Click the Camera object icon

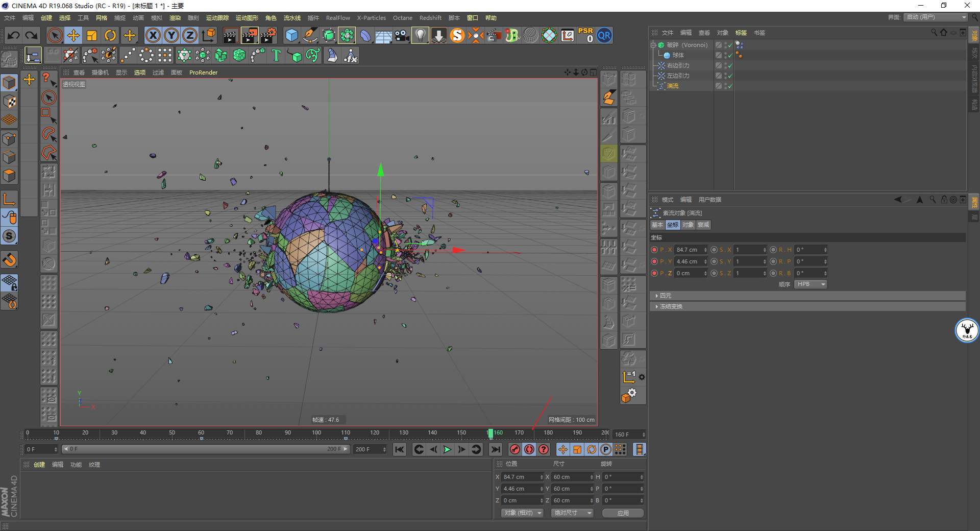tap(402, 35)
